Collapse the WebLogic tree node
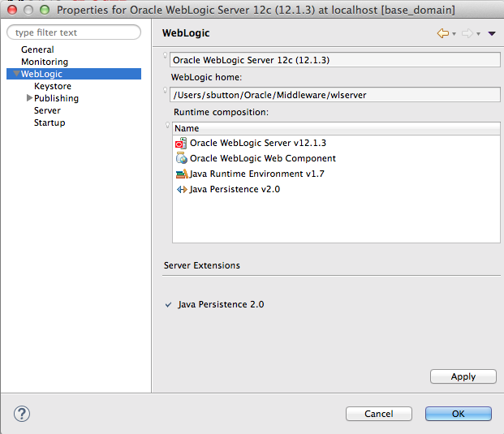This screenshot has height=434, width=504. [x=16, y=74]
